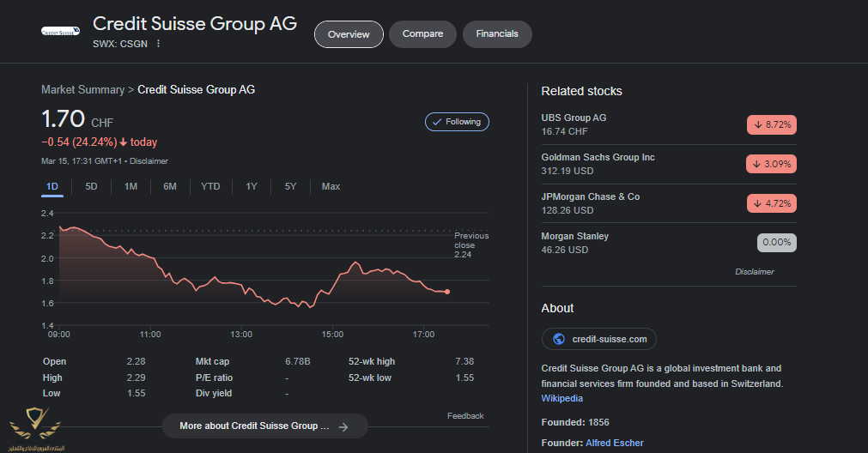This screenshot has width=868, height=453.
Task: Click the Open value 2.28
Action: [137, 361]
